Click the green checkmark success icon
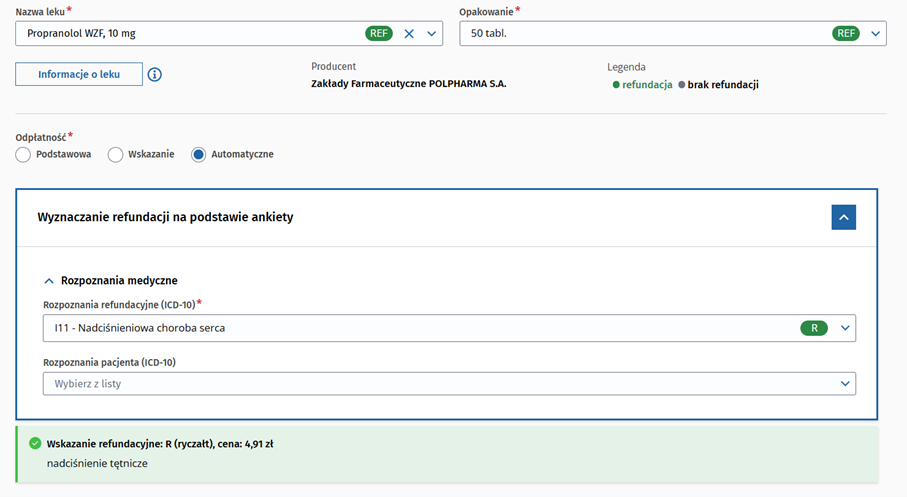907x497 pixels. point(35,443)
